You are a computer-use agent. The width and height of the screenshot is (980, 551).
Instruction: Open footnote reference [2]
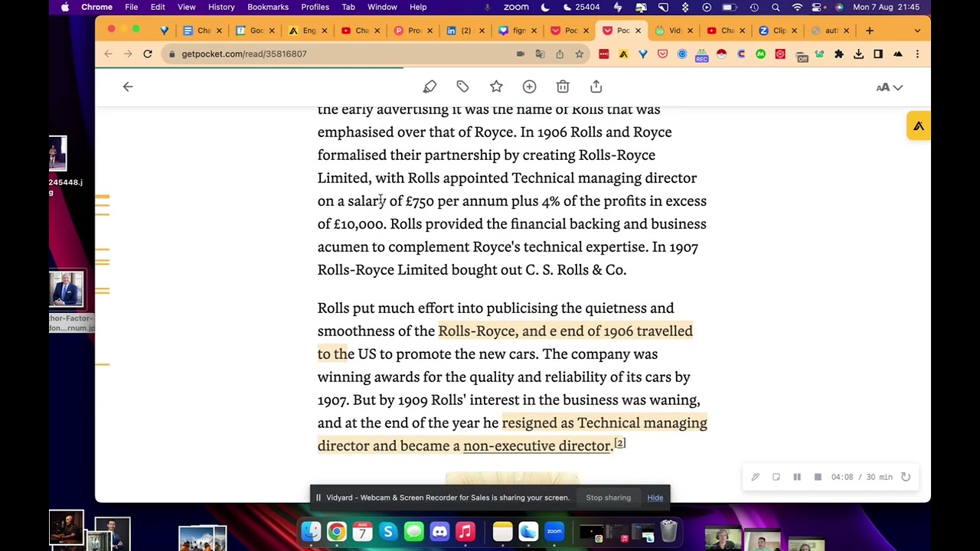pos(620,443)
